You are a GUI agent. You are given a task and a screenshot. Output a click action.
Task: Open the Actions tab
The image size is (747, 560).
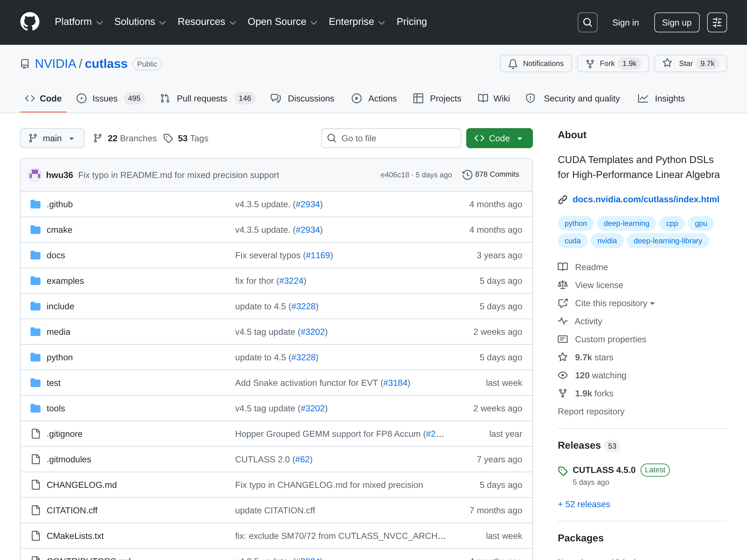point(374,99)
